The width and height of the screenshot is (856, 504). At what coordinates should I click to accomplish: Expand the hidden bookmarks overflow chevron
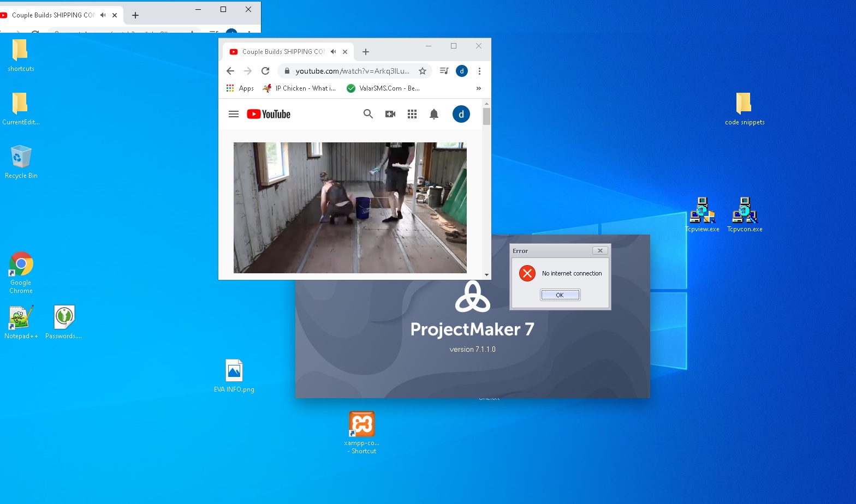pos(479,88)
